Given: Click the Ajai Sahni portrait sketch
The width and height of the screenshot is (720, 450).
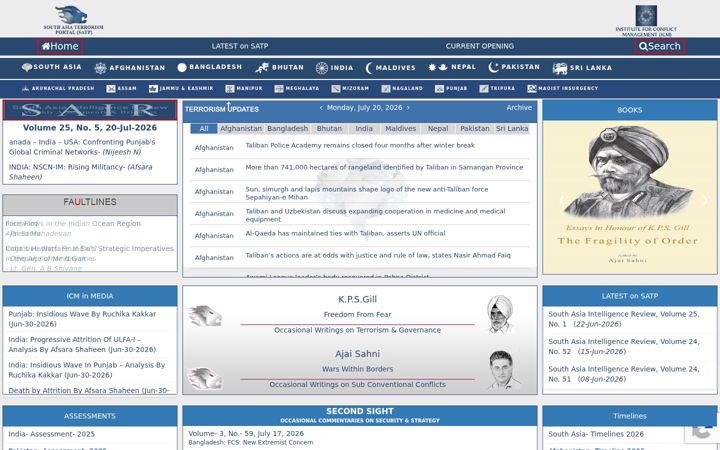Looking at the screenshot, I should pyautogui.click(x=503, y=370).
